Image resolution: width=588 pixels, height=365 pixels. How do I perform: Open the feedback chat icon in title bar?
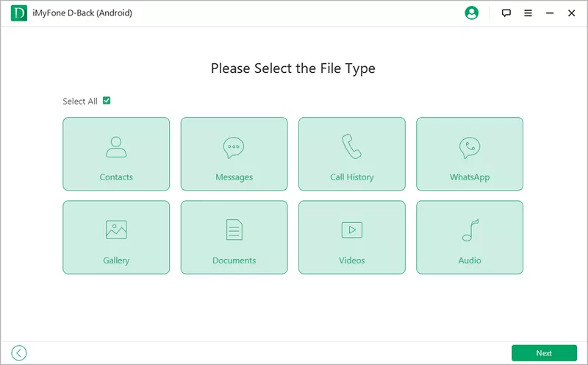[x=506, y=13]
